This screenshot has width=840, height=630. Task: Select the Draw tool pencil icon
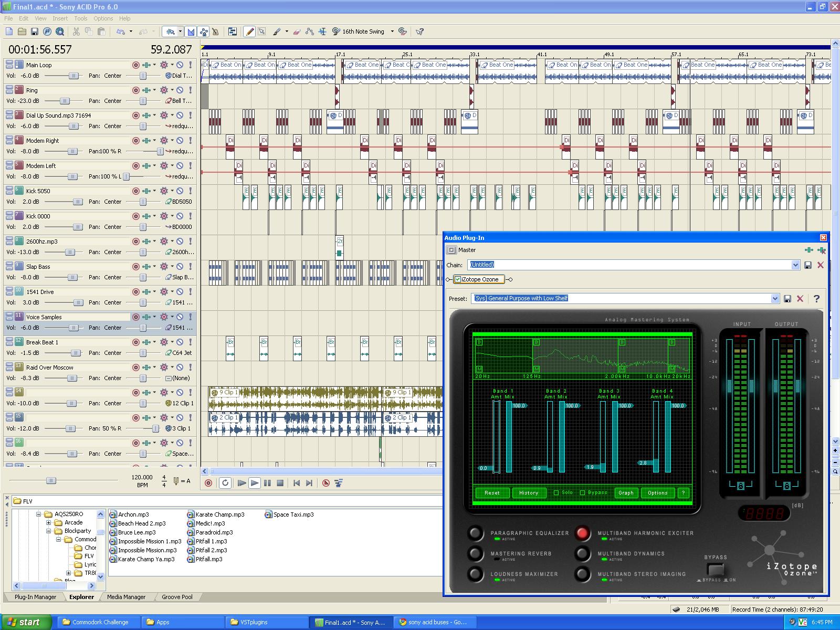coord(250,32)
